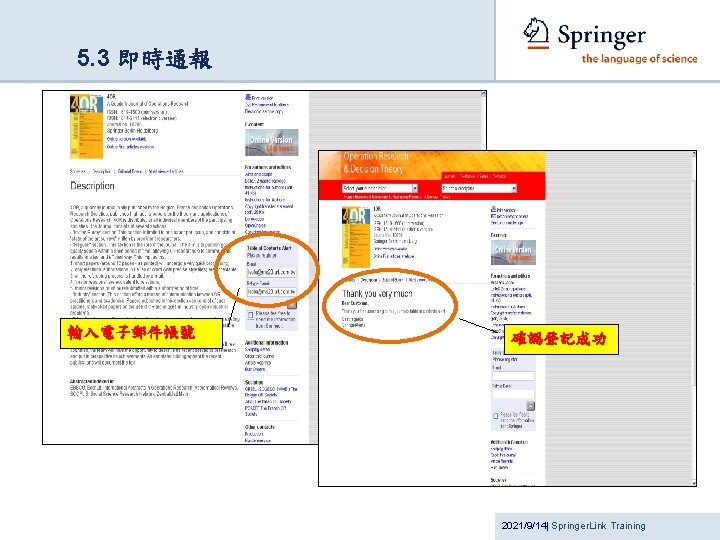The height and width of the screenshot is (540, 720).
Task: Click the scroll-up arrow of the right page scrollbar
Action: click(694, 154)
